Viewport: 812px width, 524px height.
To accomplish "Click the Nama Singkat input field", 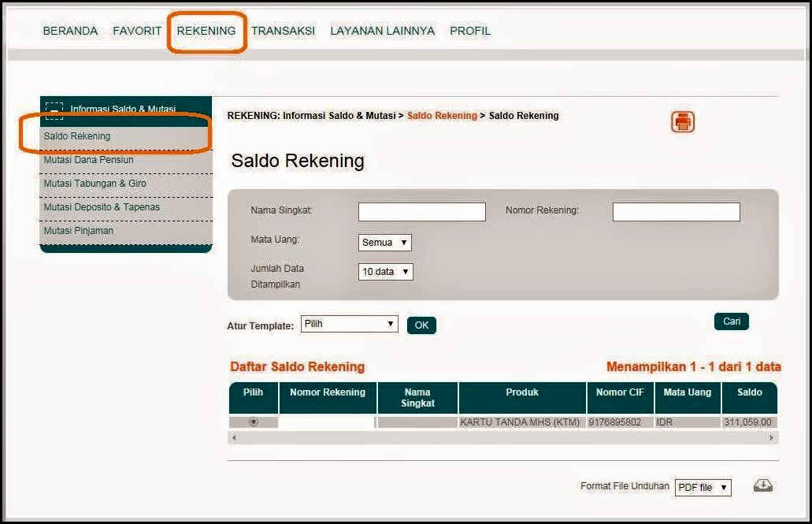I will (421, 210).
